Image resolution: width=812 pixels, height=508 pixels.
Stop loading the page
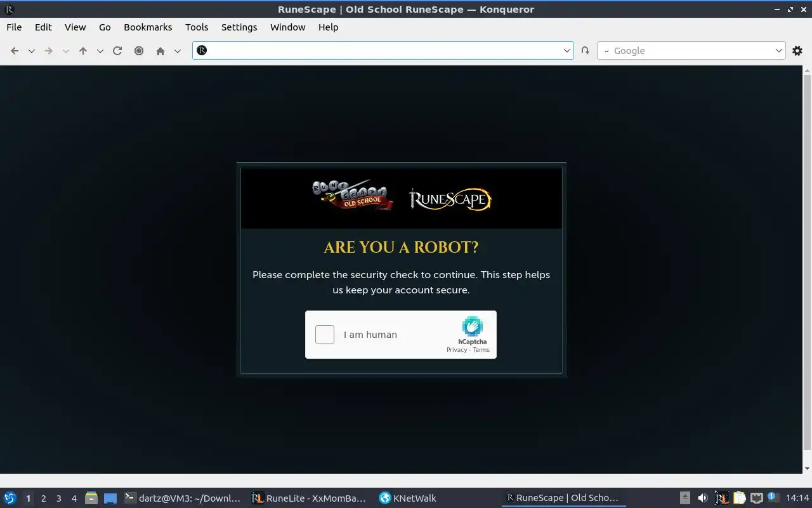pyautogui.click(x=139, y=51)
